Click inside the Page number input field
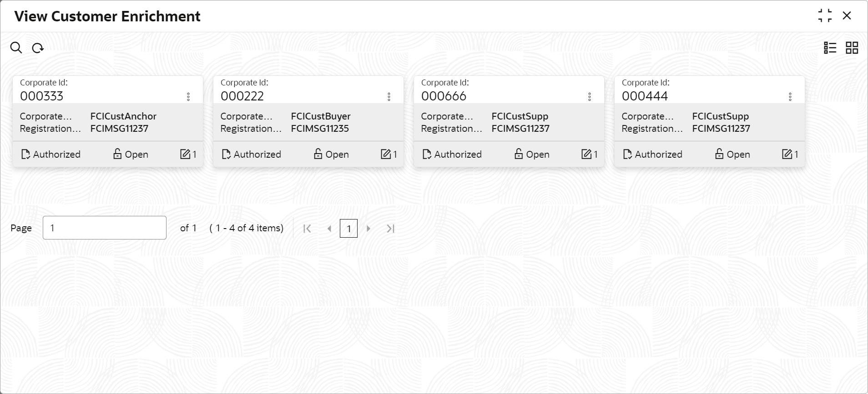 tap(104, 228)
